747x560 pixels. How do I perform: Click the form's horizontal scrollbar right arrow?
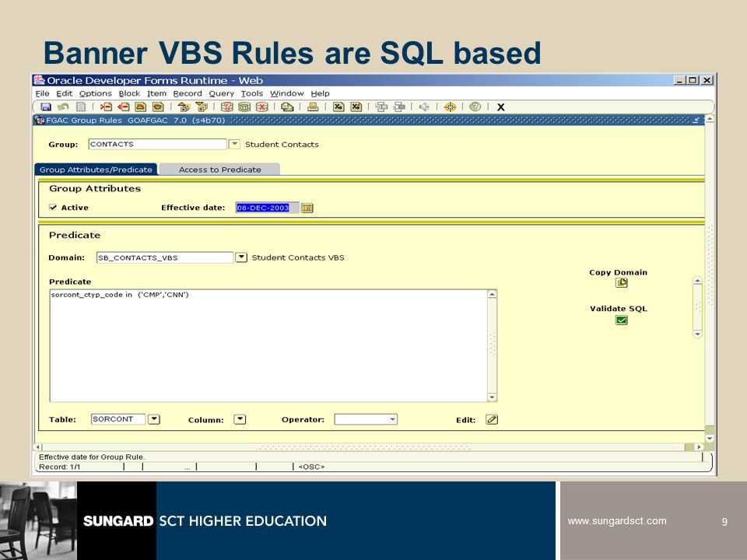pos(700,447)
